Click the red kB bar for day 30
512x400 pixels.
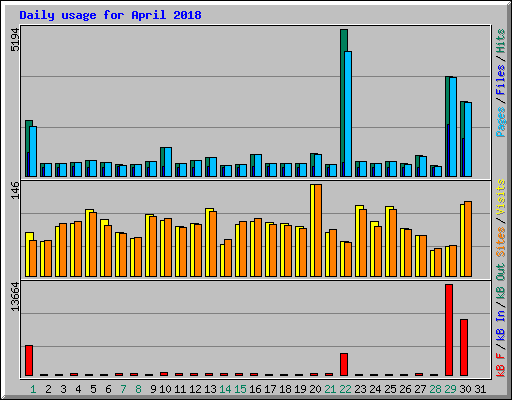464,348
